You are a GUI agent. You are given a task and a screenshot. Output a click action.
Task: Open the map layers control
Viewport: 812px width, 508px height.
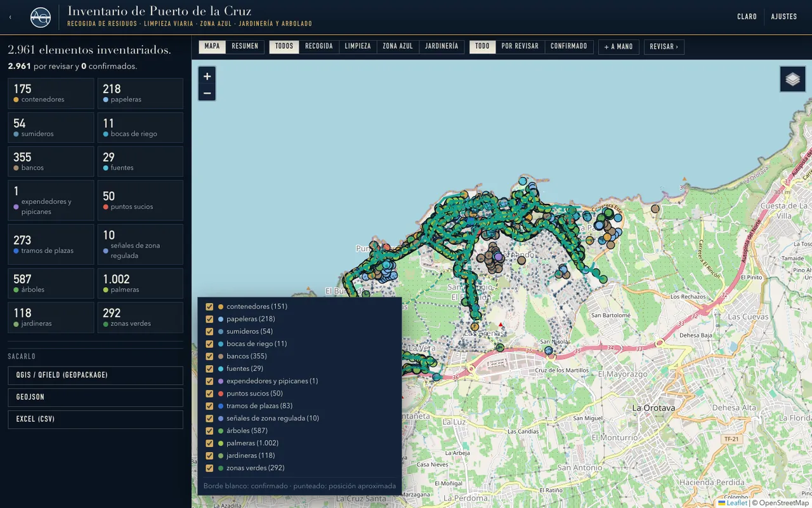click(792, 79)
